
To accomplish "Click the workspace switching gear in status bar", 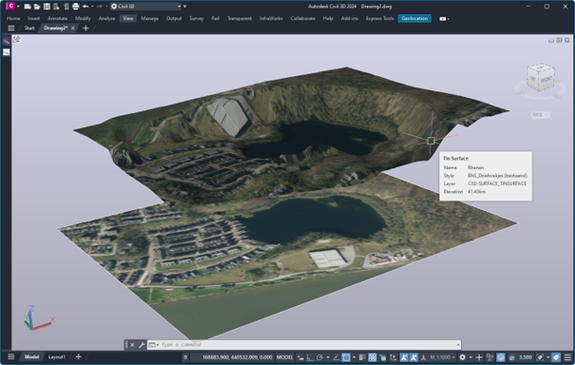I will (x=462, y=357).
